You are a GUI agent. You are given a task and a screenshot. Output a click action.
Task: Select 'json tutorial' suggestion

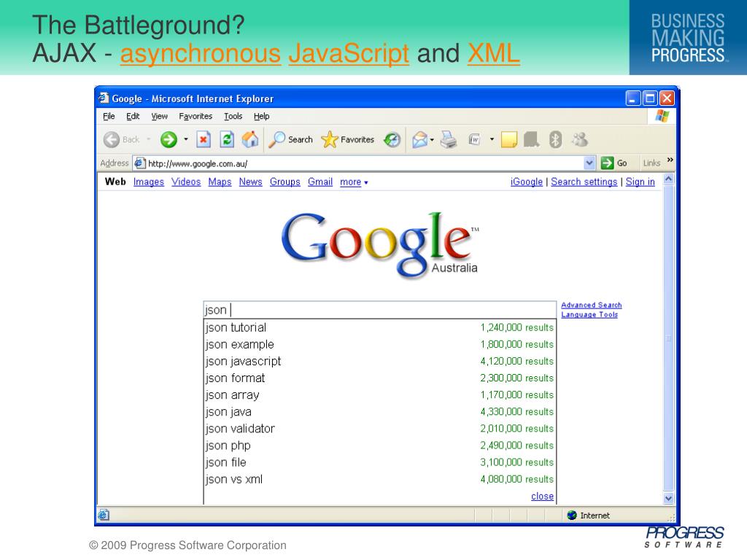(x=379, y=327)
